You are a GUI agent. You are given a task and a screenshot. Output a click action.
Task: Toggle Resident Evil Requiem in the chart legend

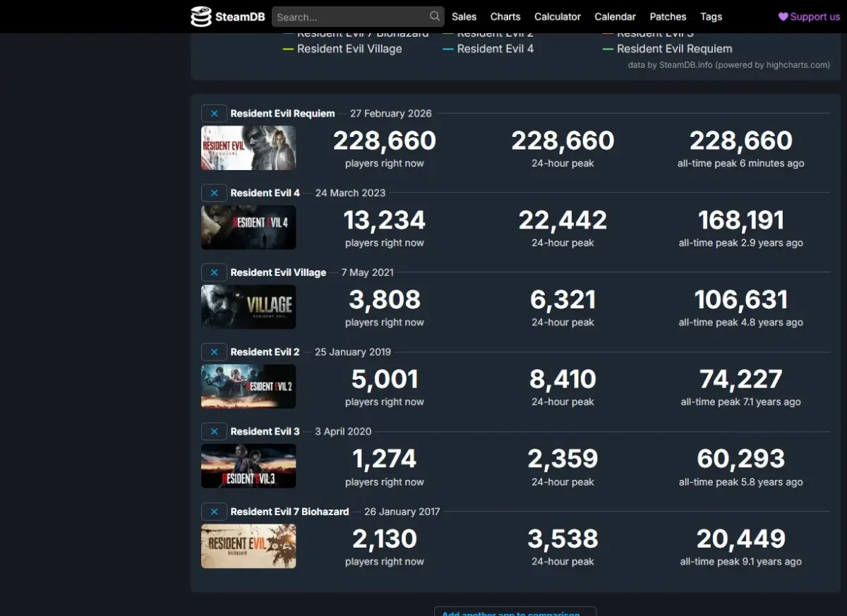674,49
